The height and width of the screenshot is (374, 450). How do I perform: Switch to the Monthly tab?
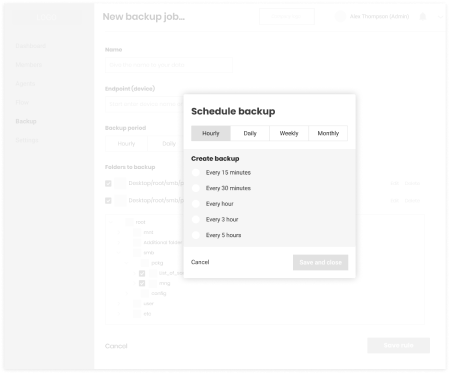[328, 133]
